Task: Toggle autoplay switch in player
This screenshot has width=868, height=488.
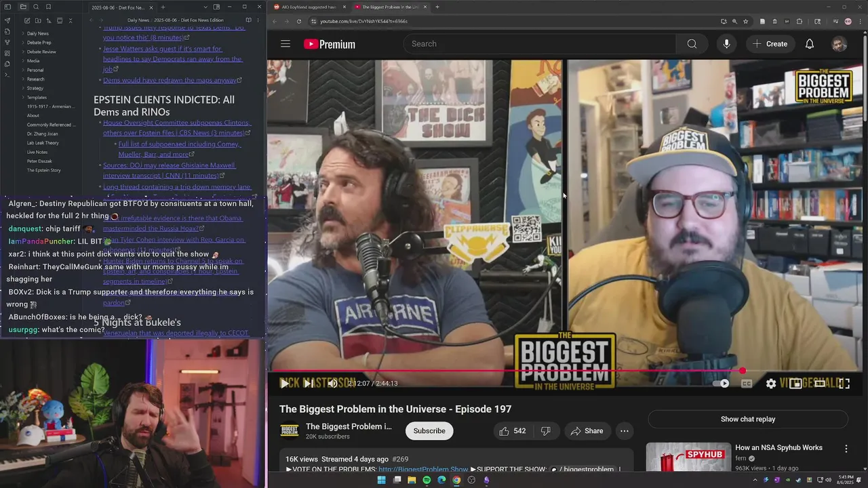Action: (721, 384)
